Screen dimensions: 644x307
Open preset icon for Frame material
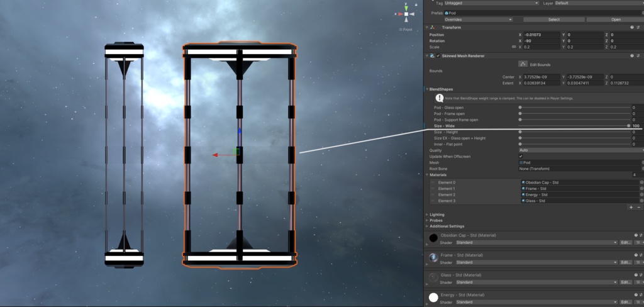pyautogui.click(x=641, y=255)
